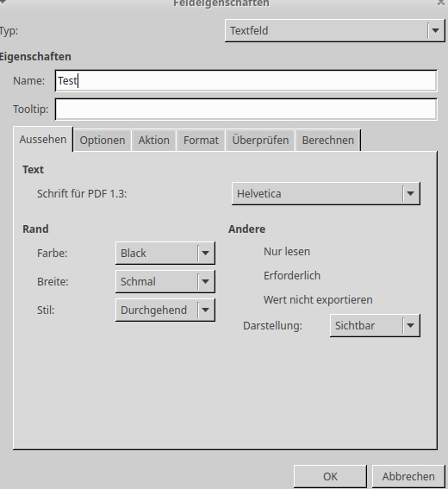448x489 pixels.
Task: Switch to the Aussehen tab
Action: point(43,139)
